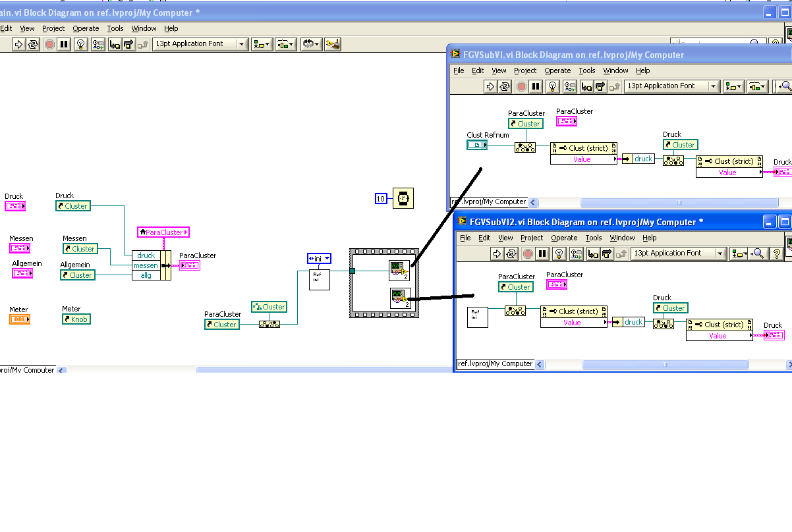The width and height of the screenshot is (792, 532).
Task: Open 13pt Application Font dropdown in main window
Action: (200, 44)
